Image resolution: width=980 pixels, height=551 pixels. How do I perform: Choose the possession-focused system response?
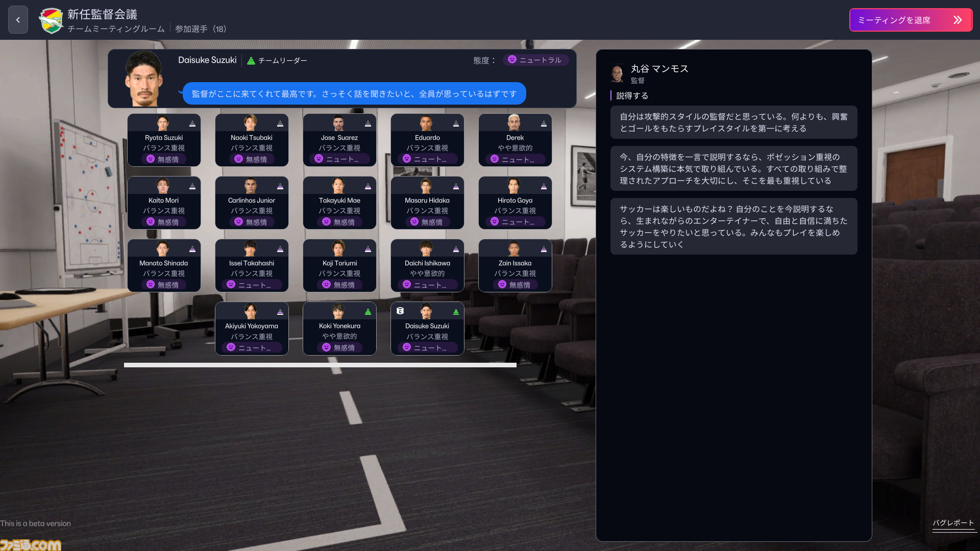coord(733,169)
